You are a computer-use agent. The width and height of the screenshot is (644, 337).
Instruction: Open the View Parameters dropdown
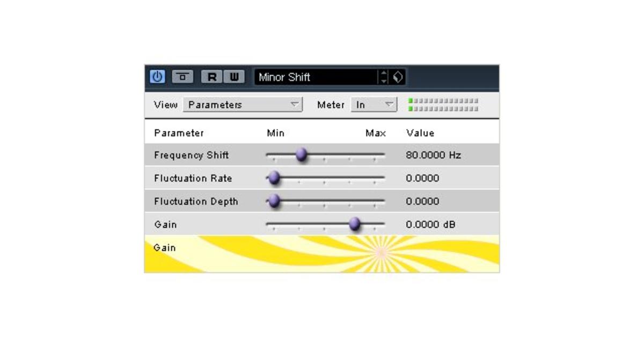click(243, 105)
